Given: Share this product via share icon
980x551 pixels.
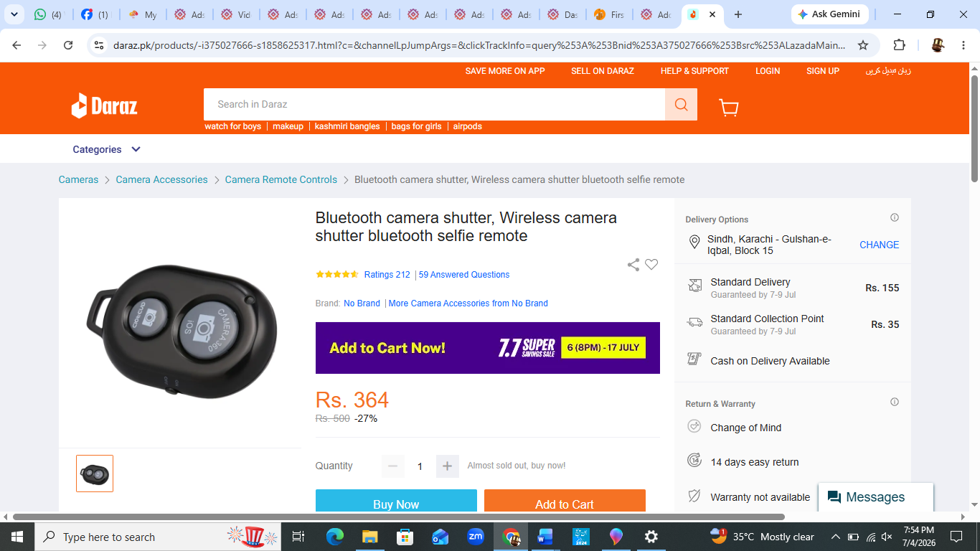Looking at the screenshot, I should 633,265.
